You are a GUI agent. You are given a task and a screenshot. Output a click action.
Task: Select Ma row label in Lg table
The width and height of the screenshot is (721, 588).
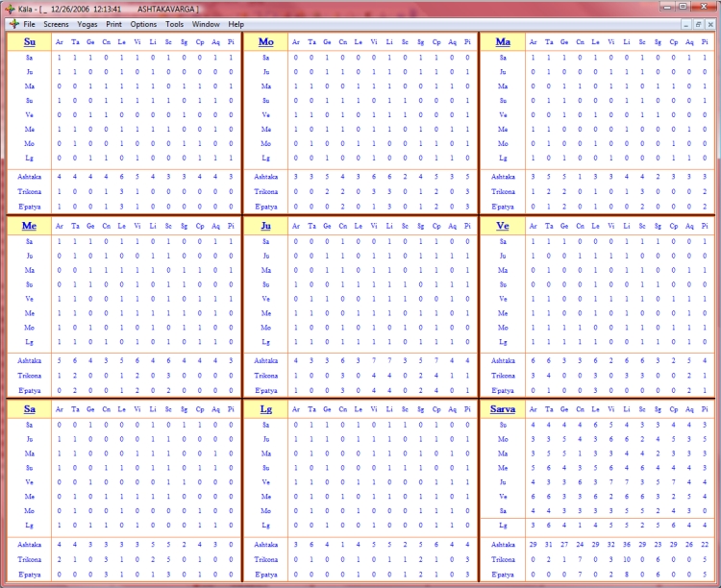pos(265,453)
